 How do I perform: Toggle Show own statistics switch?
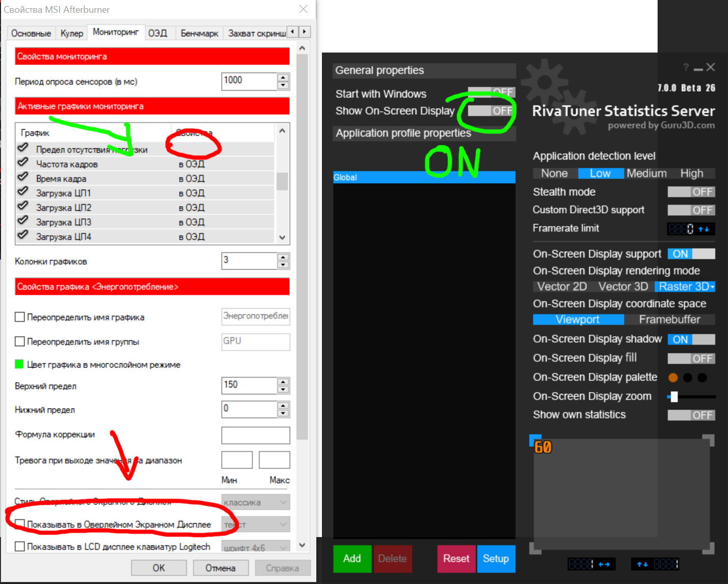pyautogui.click(x=691, y=415)
